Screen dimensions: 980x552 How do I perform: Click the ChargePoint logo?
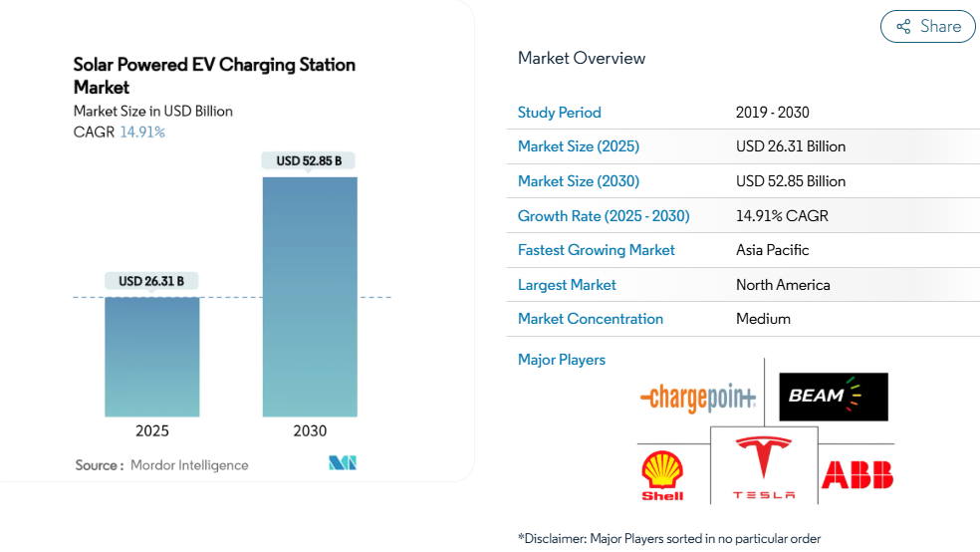697,399
